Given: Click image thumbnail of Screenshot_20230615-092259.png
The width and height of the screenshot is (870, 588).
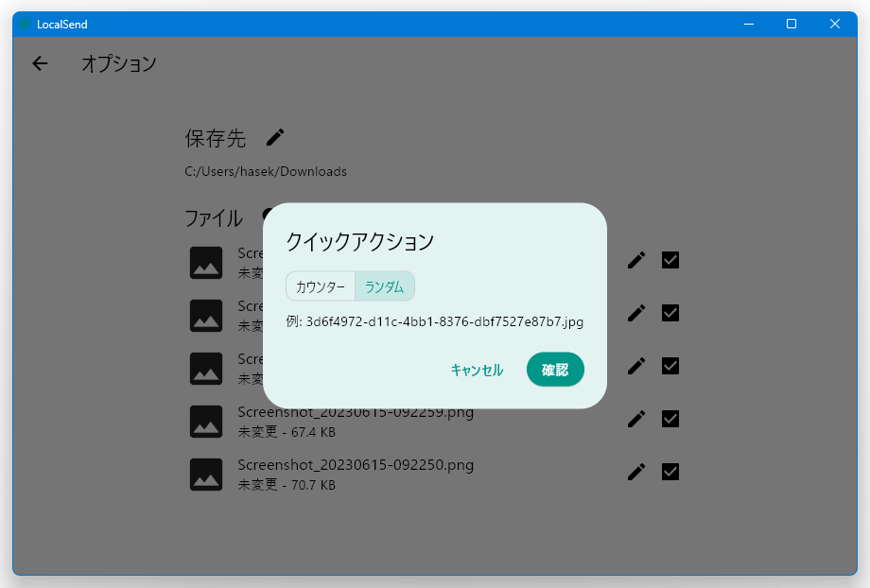Looking at the screenshot, I should pyautogui.click(x=206, y=422).
